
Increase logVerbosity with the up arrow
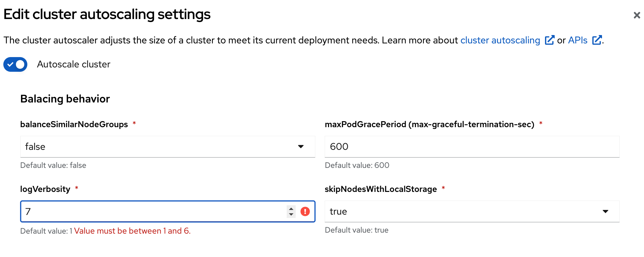coord(291,209)
